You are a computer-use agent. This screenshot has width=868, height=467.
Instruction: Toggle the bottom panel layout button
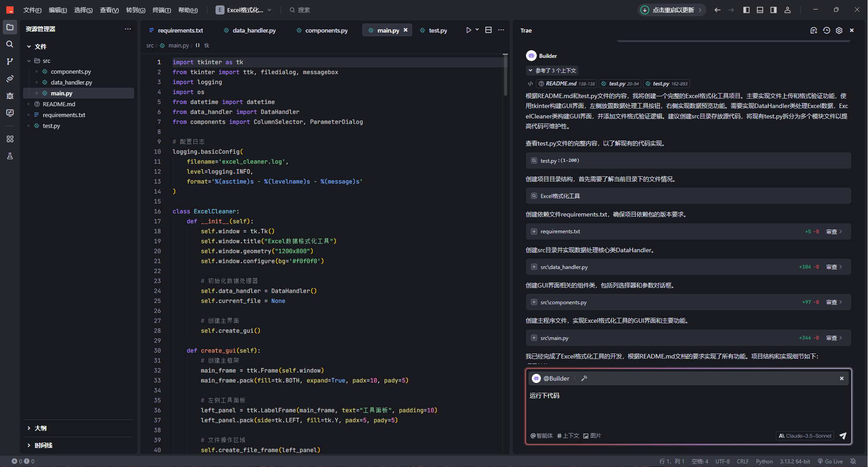(x=760, y=10)
